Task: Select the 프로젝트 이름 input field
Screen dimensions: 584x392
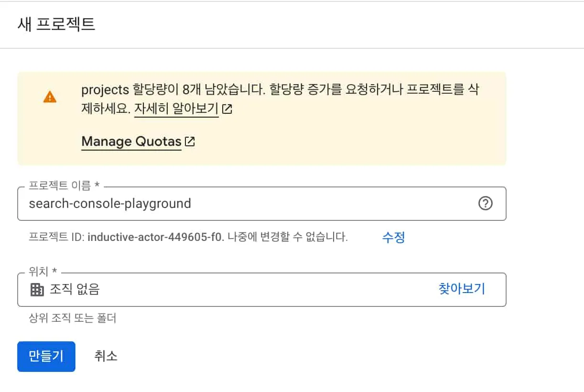Action: [x=239, y=204]
